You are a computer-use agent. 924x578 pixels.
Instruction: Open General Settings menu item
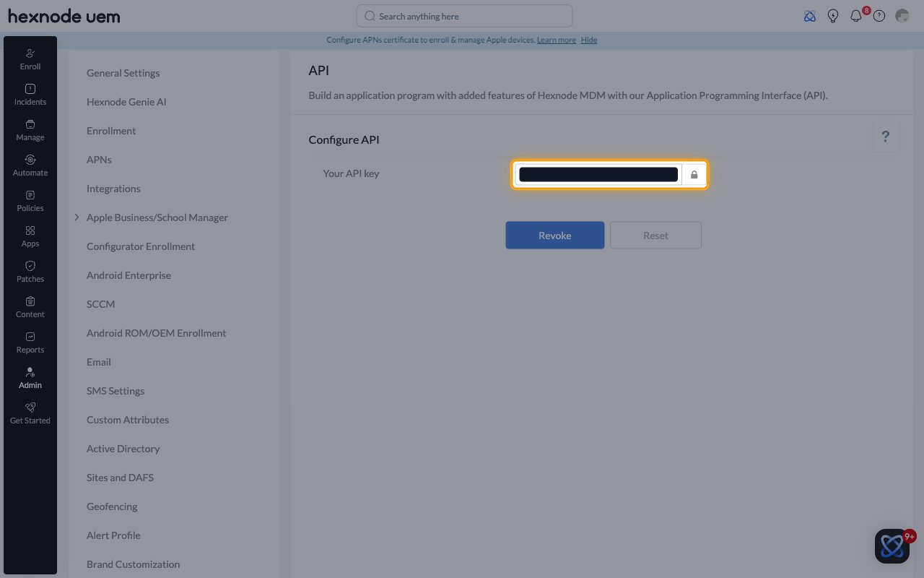click(123, 73)
